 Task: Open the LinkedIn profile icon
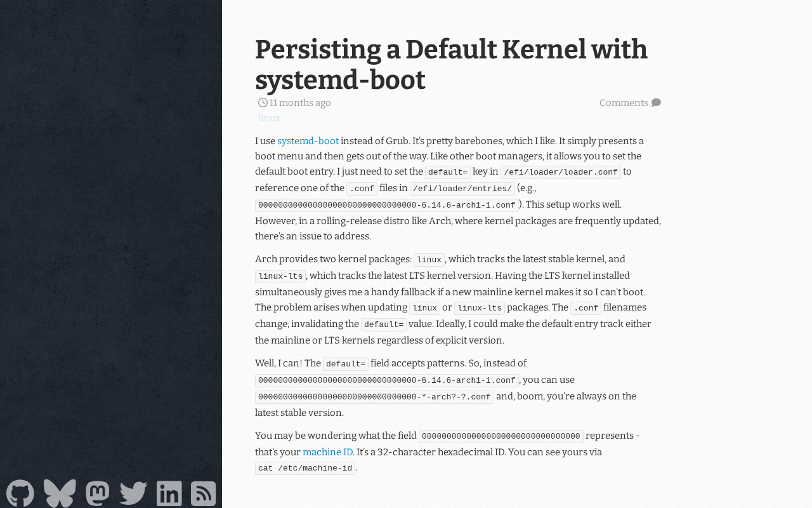coord(169,493)
